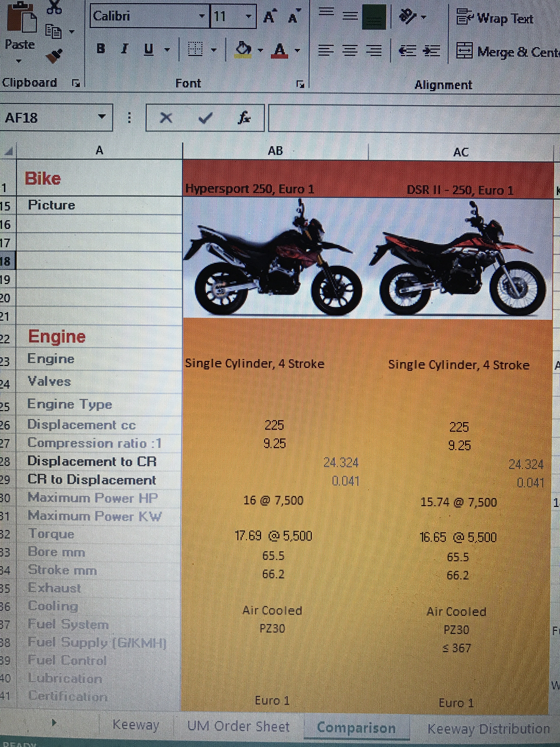Click the Align Right icon
This screenshot has width=560, height=747.
[374, 51]
